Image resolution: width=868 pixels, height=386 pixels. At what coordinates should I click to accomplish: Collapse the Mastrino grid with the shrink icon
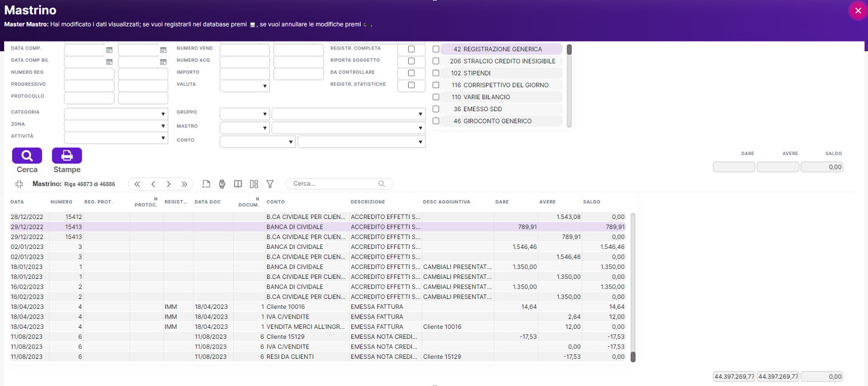[x=19, y=184]
